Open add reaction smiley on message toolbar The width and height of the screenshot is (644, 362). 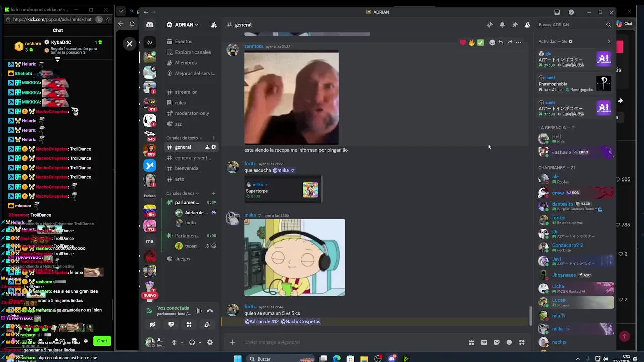click(x=492, y=42)
